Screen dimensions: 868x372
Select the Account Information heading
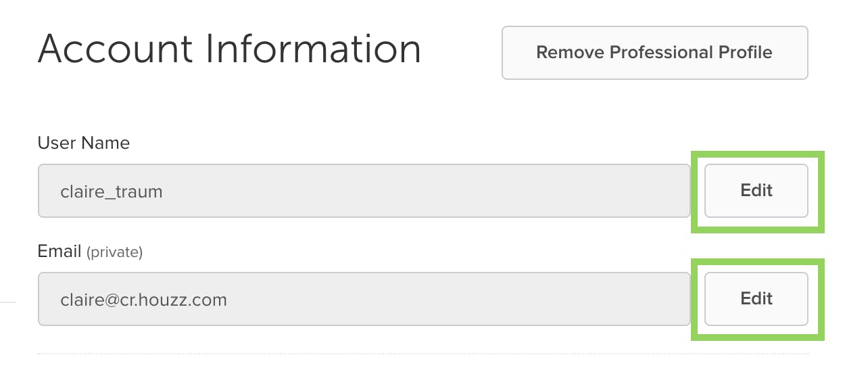click(x=229, y=49)
